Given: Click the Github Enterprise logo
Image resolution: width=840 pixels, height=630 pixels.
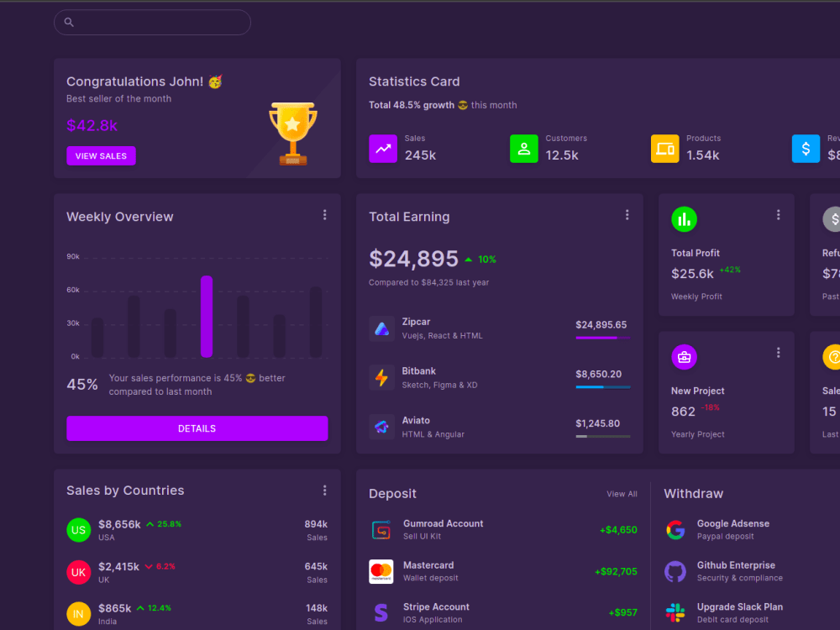Looking at the screenshot, I should (675, 571).
